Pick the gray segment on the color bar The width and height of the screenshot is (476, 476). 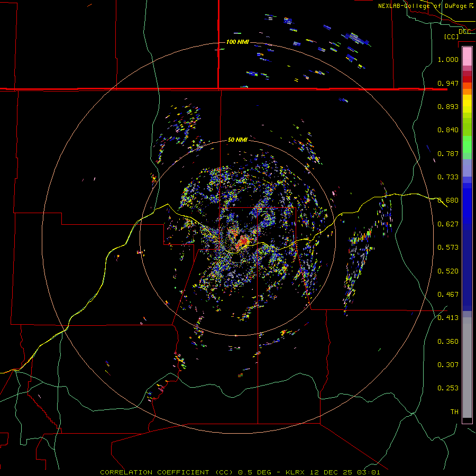click(x=467, y=368)
